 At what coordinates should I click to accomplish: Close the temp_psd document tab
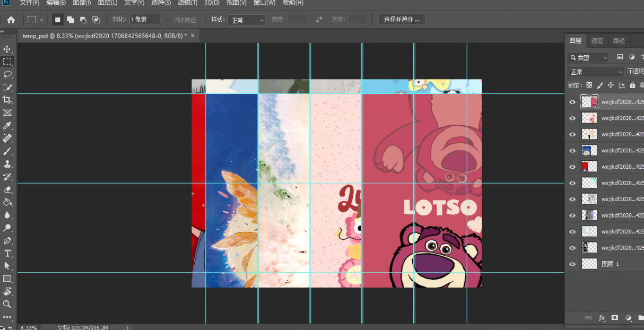pos(193,36)
